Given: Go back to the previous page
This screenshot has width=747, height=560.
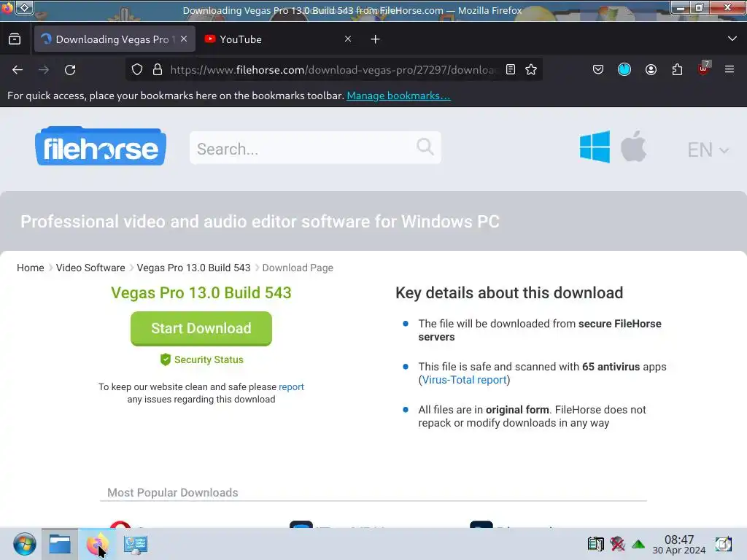Looking at the screenshot, I should (x=18, y=70).
